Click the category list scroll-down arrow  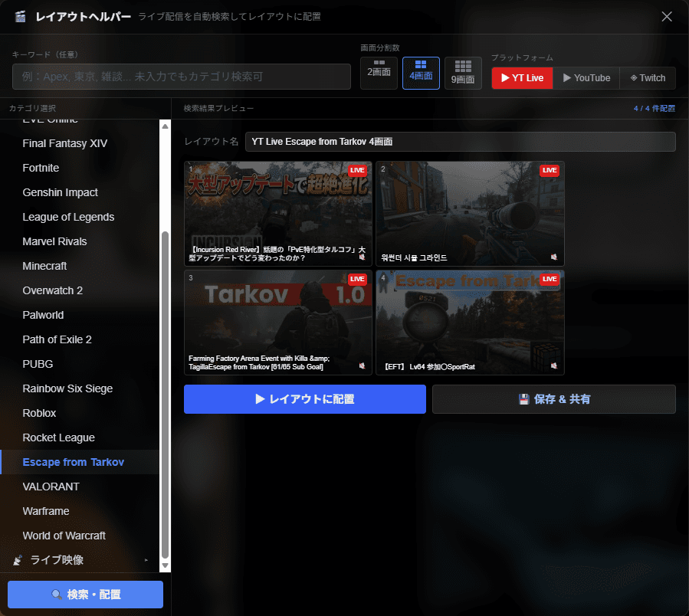(166, 565)
